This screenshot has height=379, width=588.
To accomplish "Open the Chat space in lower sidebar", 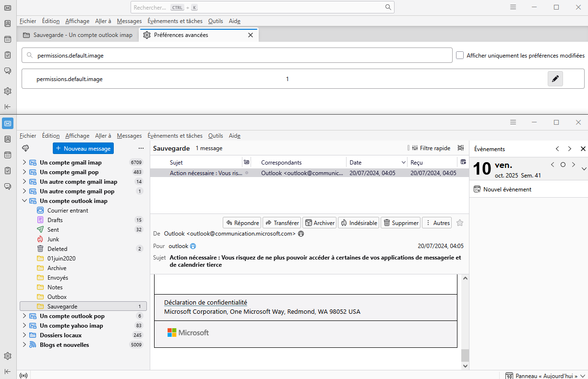I will (8, 186).
